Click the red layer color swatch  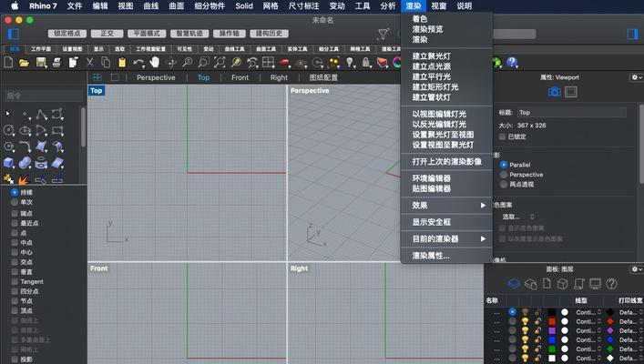[x=552, y=321]
